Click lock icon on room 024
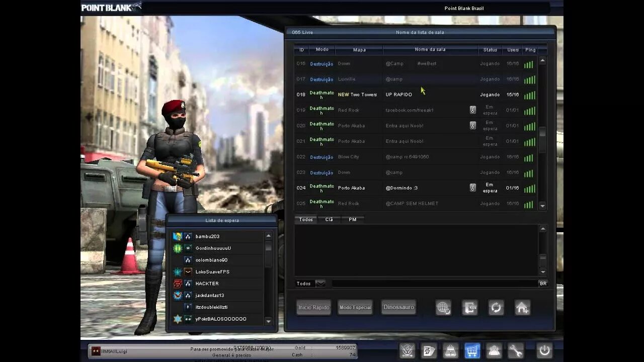This screenshot has width=644, height=362. point(473,188)
